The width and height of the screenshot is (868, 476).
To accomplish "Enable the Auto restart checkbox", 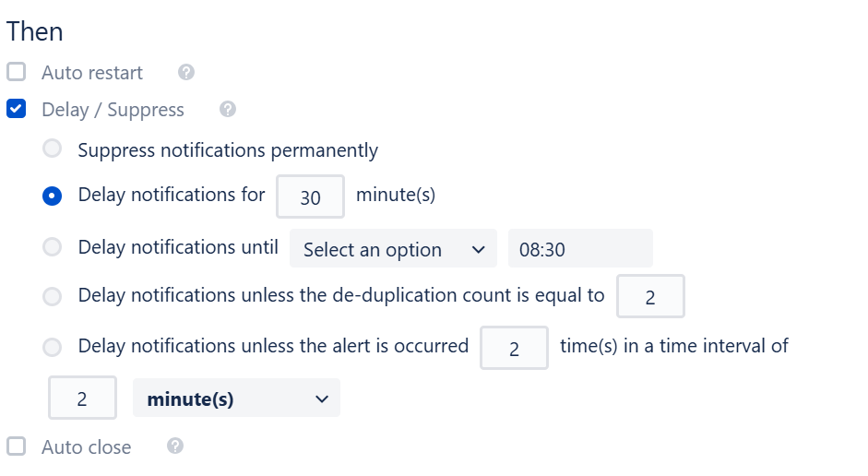I will 16,72.
